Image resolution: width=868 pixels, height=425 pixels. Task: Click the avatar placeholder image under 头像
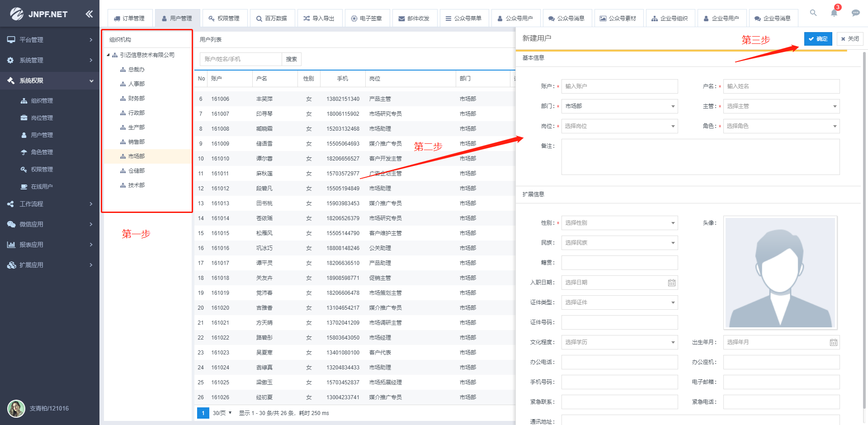(780, 273)
